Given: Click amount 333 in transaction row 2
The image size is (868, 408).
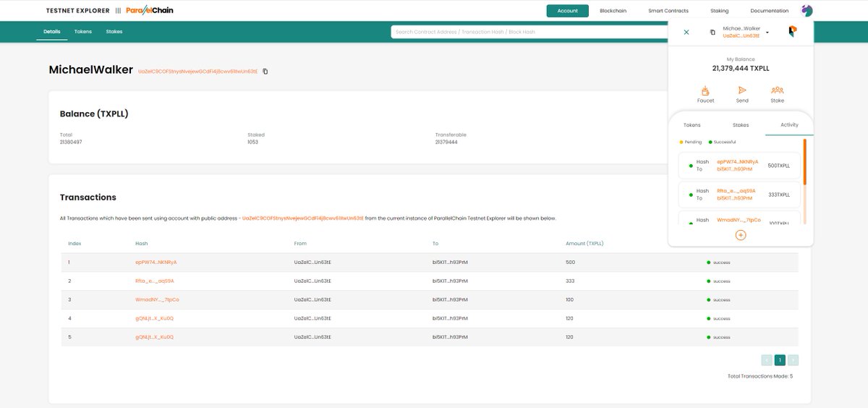Looking at the screenshot, I should tap(570, 281).
